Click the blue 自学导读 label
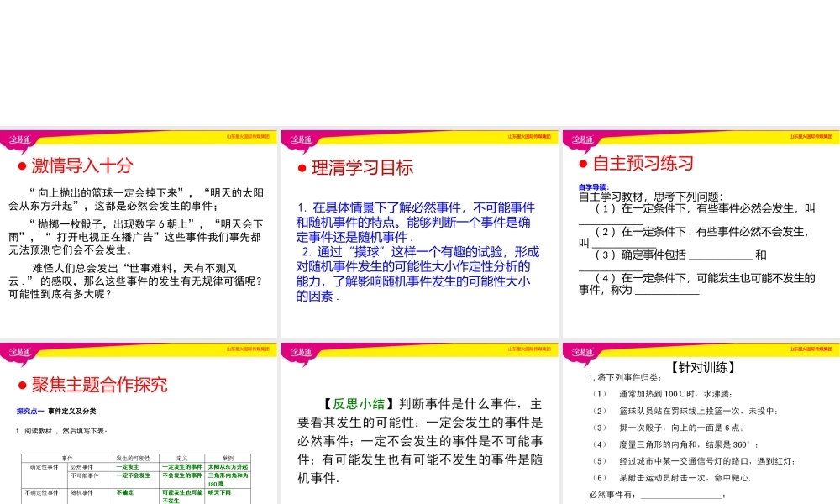 (x=593, y=186)
